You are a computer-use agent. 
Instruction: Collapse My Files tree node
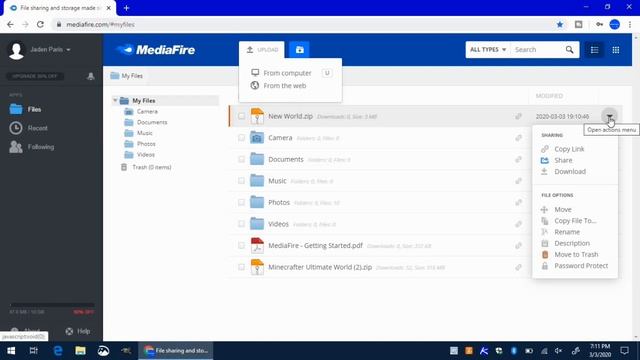click(115, 100)
